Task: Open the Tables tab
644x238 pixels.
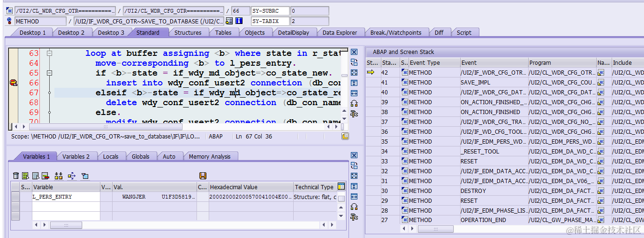Action: click(223, 32)
